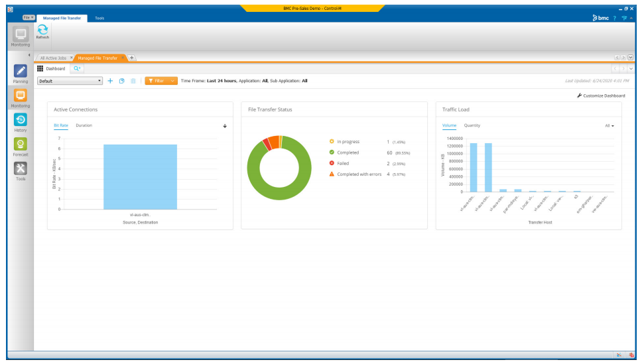
Task: Click the search viewpoint magnifier icon
Action: point(77,68)
